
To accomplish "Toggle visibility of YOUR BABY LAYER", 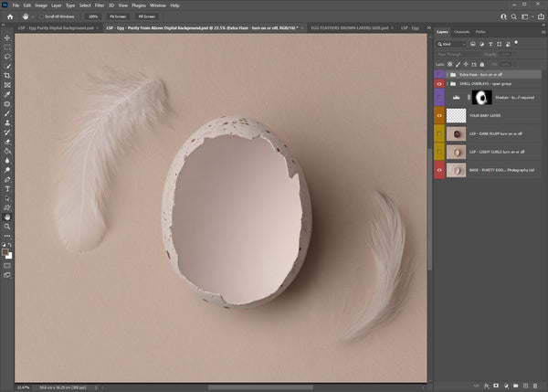I will click(x=440, y=116).
